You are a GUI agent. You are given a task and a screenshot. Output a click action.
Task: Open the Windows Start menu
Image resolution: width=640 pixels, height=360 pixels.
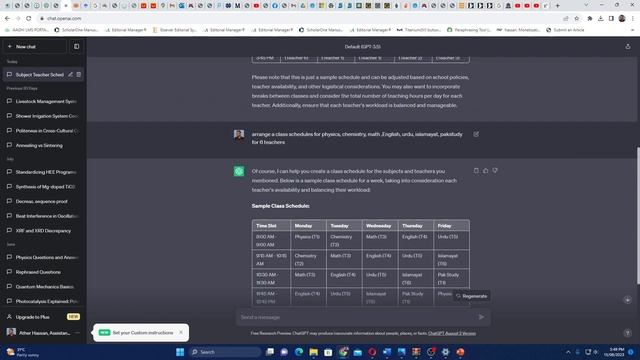[180, 352]
